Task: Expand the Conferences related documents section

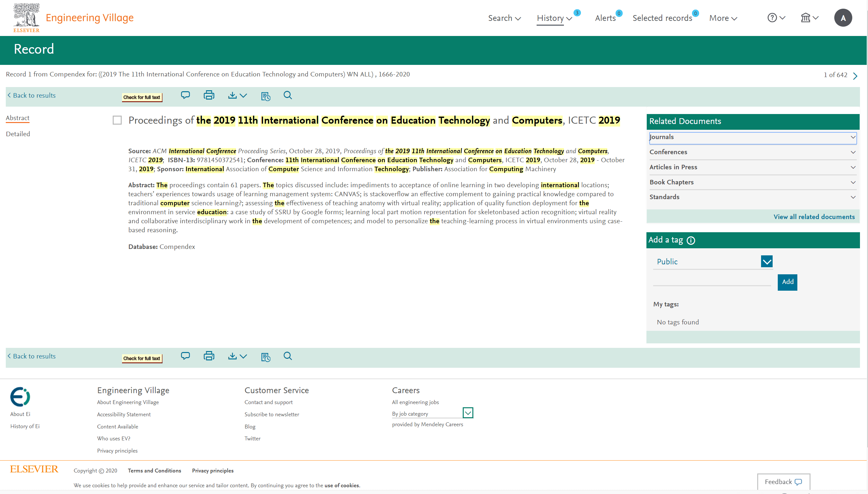Action: (x=752, y=152)
